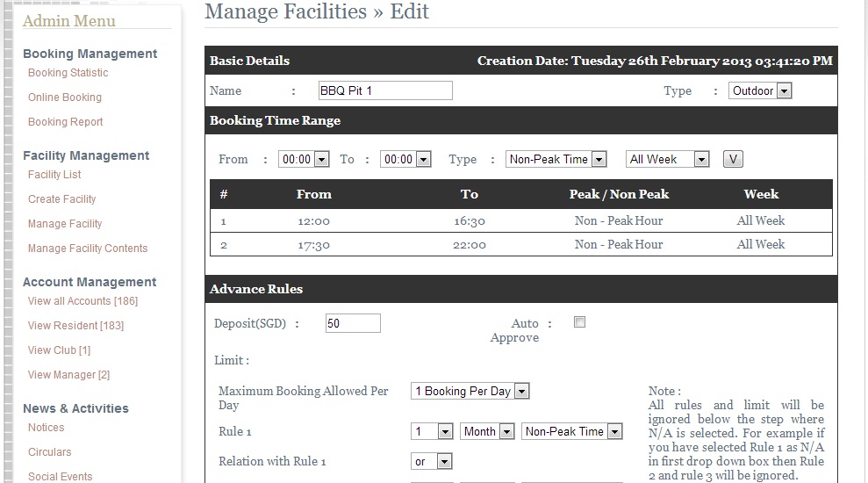
Task: Open Relation with Rule 1 'or' dropdown
Action: coord(431,461)
